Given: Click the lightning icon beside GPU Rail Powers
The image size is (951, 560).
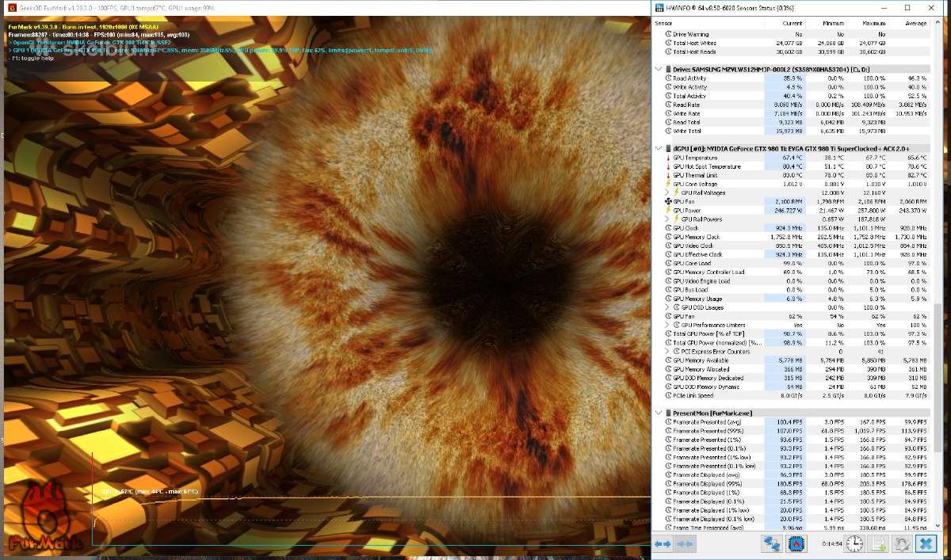Looking at the screenshot, I should (676, 219).
